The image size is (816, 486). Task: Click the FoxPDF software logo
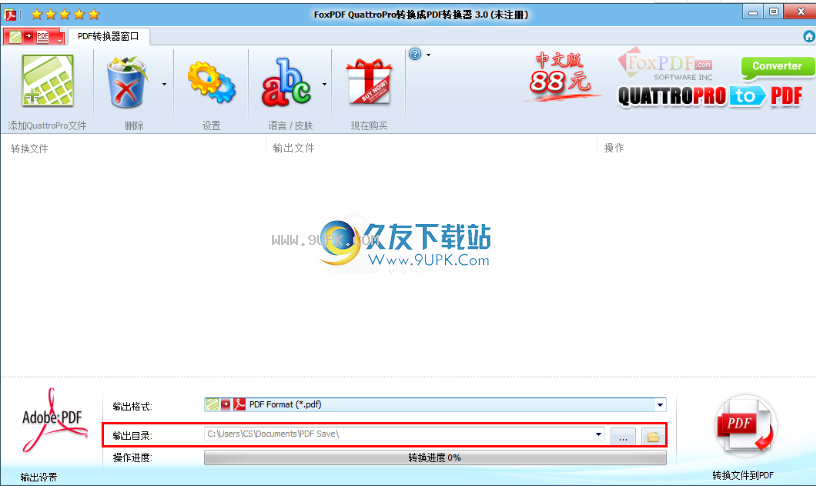coord(665,65)
